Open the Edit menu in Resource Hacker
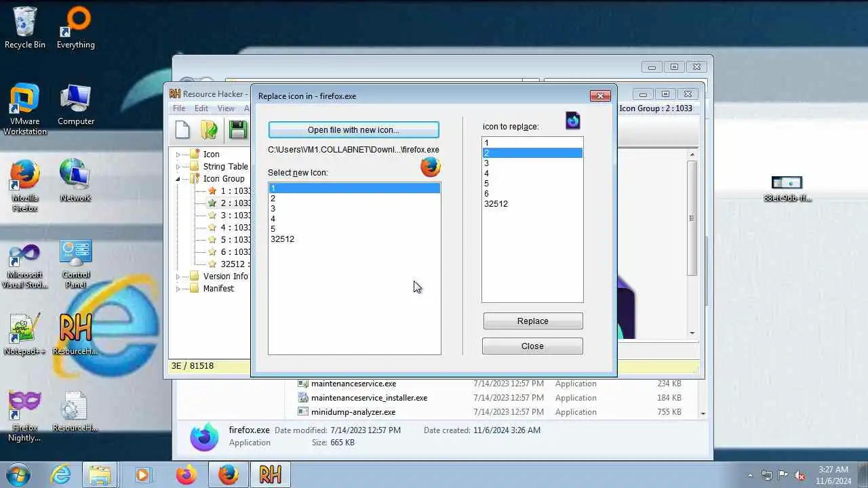Screen dimensions: 868x488 201,108
